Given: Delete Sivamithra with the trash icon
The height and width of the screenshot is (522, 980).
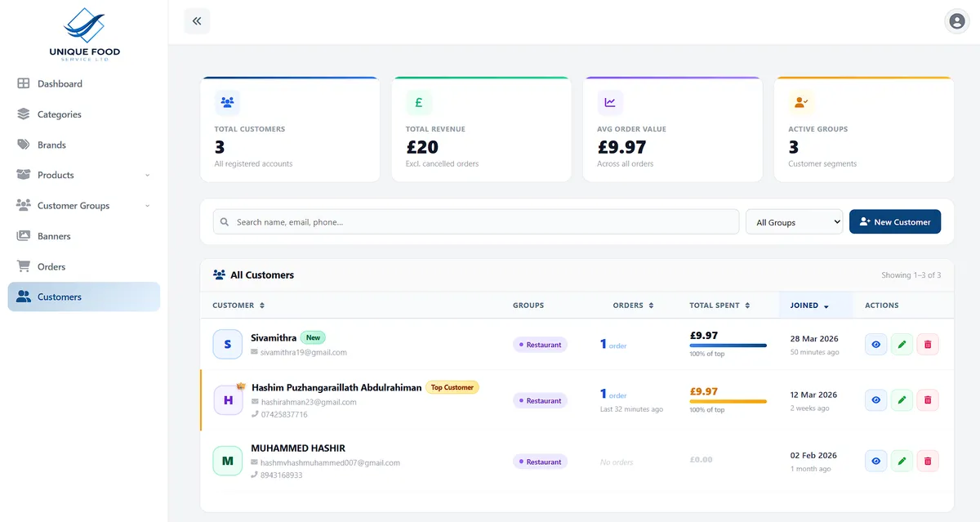Looking at the screenshot, I should (x=928, y=345).
